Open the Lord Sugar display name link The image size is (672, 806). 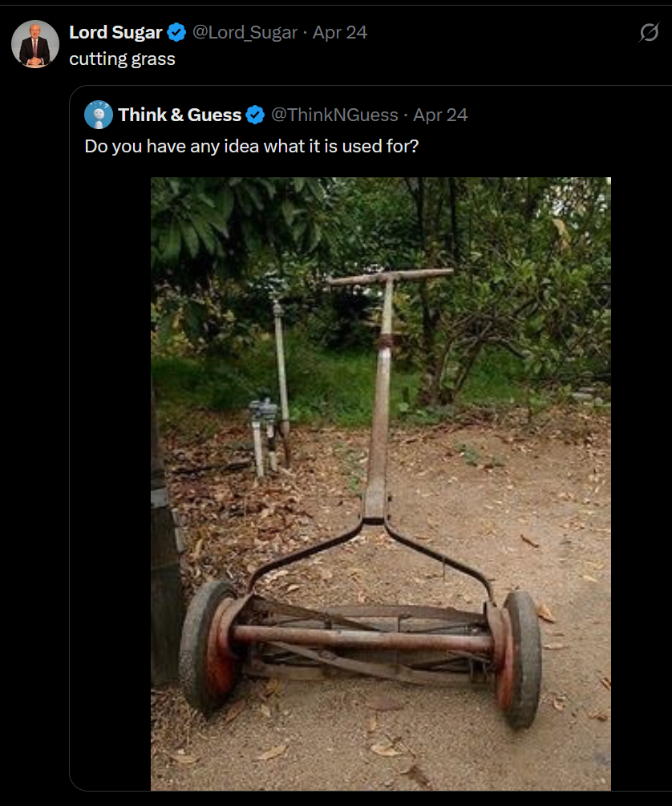click(x=115, y=32)
